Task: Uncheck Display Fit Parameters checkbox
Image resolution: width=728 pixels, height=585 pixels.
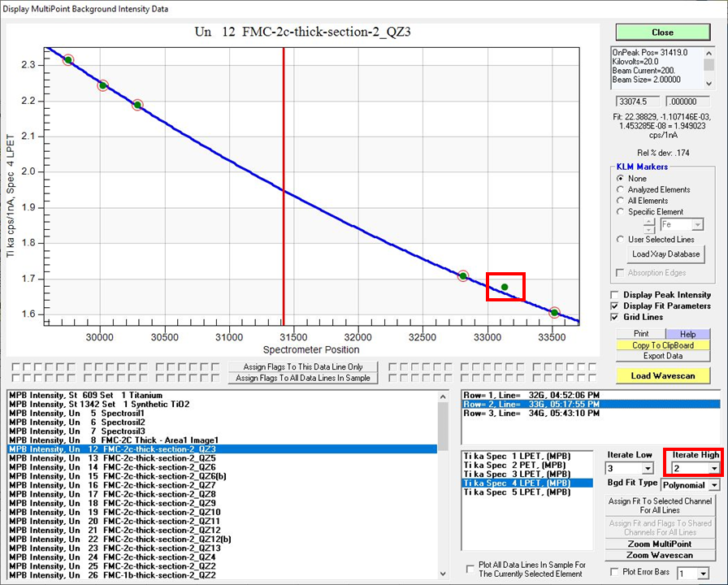Action: click(x=615, y=305)
